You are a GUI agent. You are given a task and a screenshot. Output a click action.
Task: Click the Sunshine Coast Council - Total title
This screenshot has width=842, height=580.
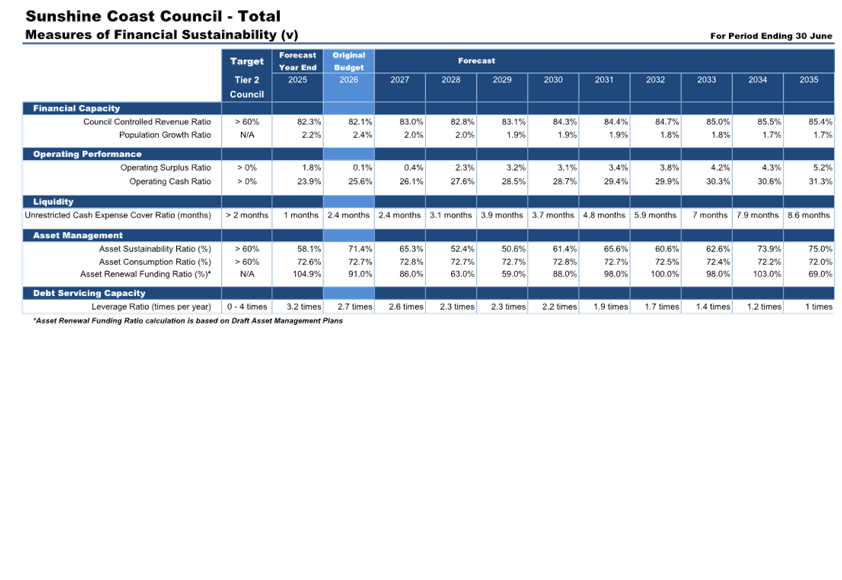(152, 17)
